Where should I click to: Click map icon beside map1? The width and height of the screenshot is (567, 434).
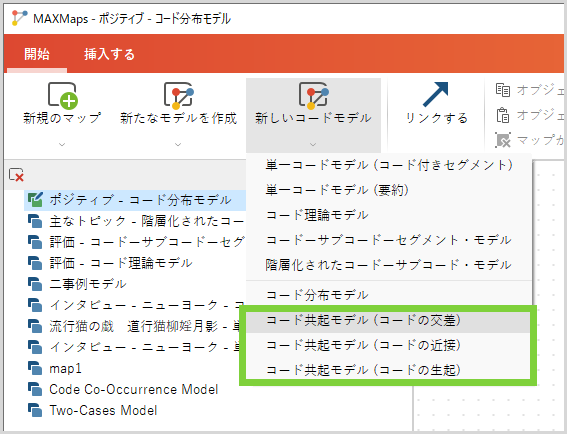[x=35, y=368]
